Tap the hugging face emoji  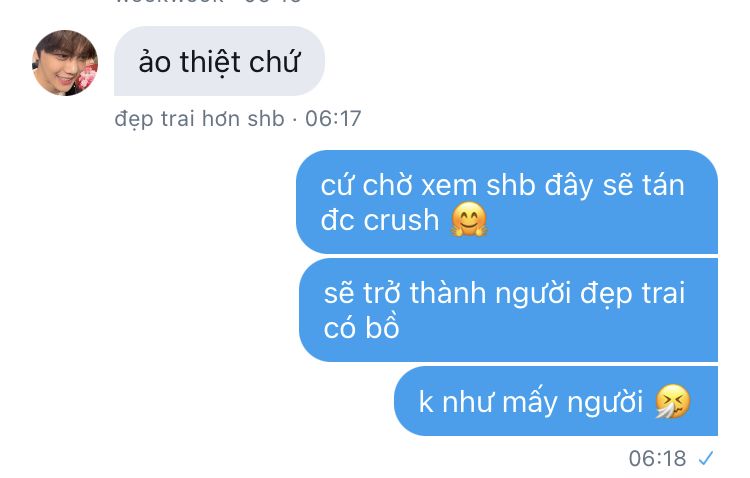point(469,220)
